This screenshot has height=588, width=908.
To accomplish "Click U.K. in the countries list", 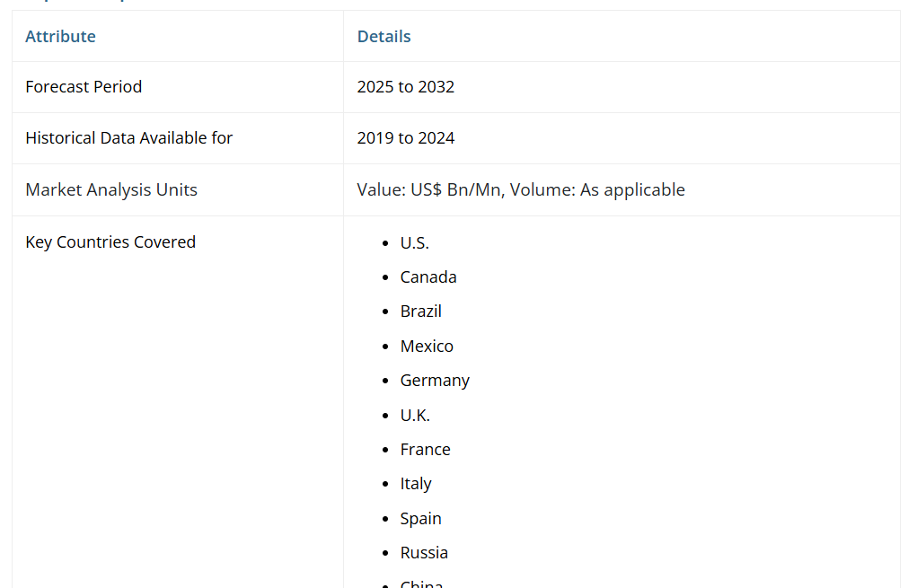I will (x=415, y=416).
